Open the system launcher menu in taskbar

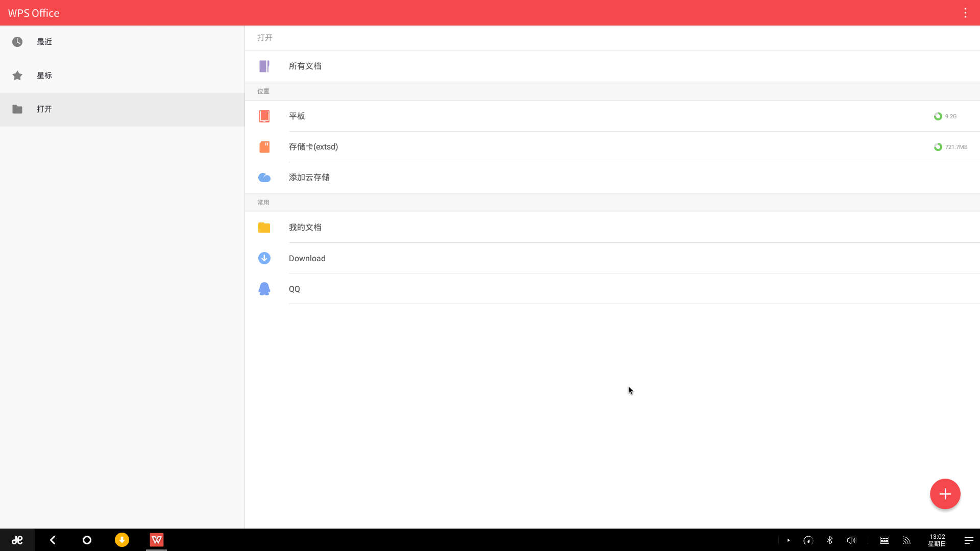pyautogui.click(x=17, y=540)
